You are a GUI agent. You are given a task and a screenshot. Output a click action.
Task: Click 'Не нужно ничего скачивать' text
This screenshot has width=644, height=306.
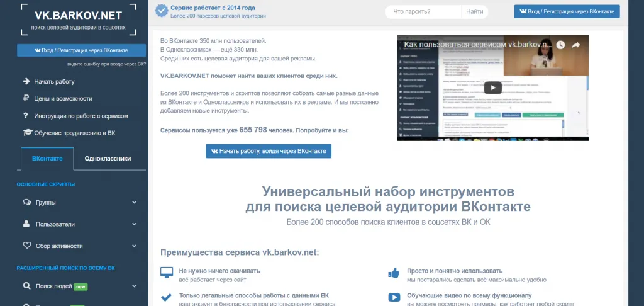click(219, 271)
